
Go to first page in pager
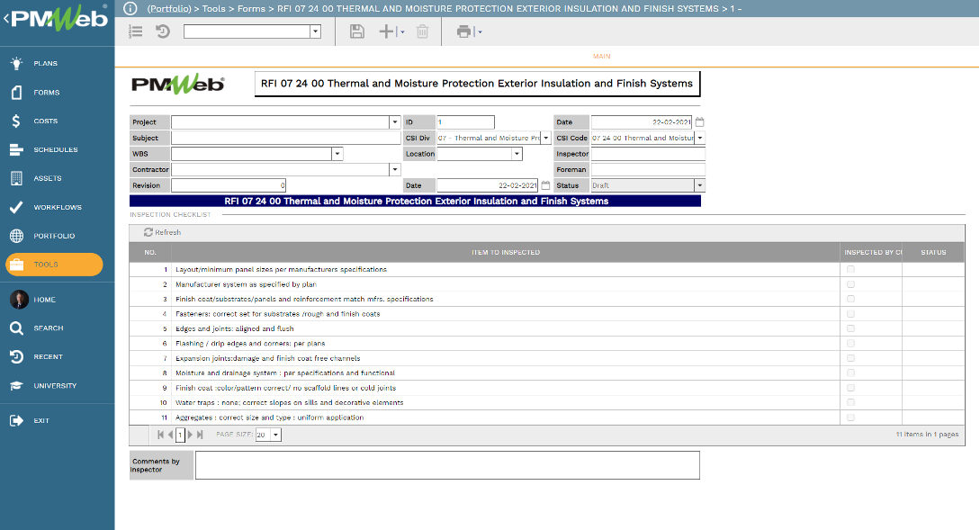pyautogui.click(x=160, y=435)
